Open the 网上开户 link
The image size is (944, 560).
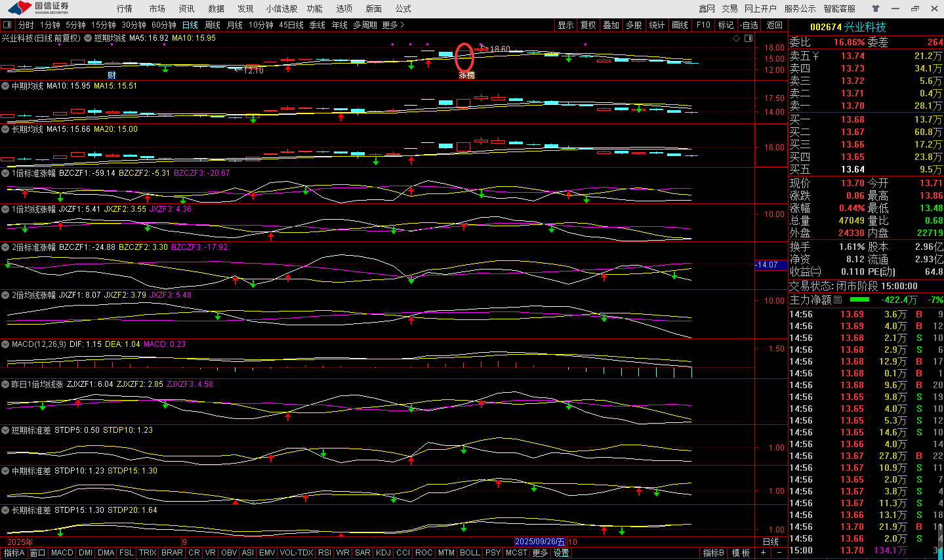pyautogui.click(x=760, y=9)
